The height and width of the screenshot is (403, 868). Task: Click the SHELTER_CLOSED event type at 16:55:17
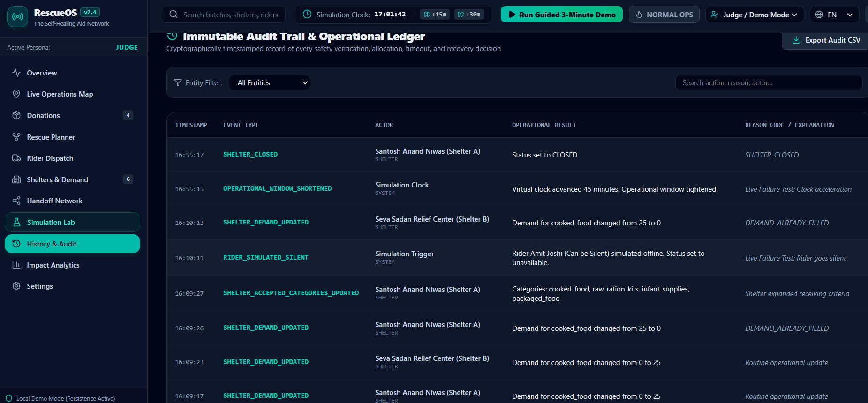250,154
